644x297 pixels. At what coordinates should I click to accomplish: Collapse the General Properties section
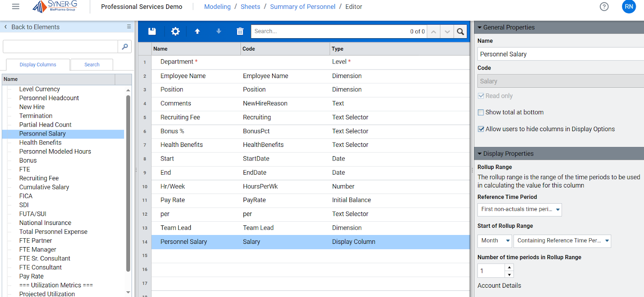pos(480,27)
